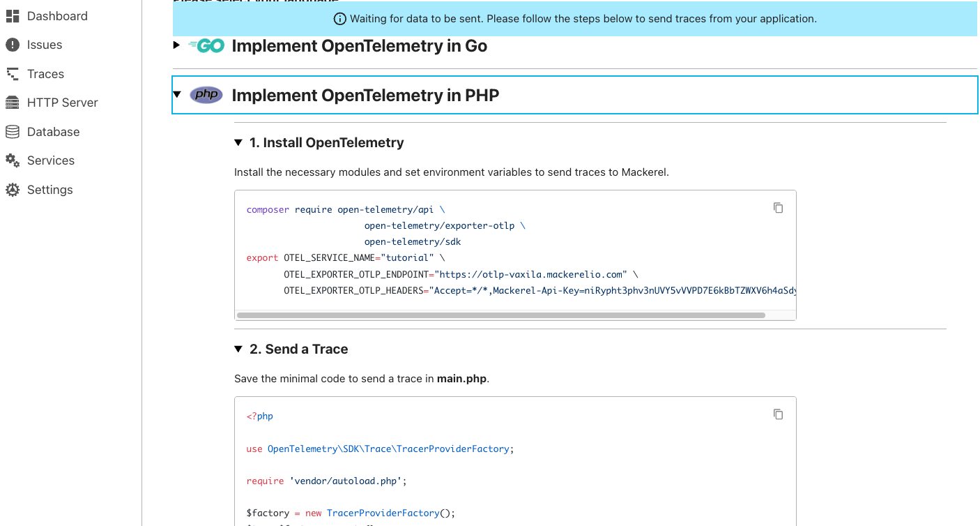This screenshot has height=526, width=980.
Task: Click the require 'vendor/autoload.php' line
Action: (326, 481)
